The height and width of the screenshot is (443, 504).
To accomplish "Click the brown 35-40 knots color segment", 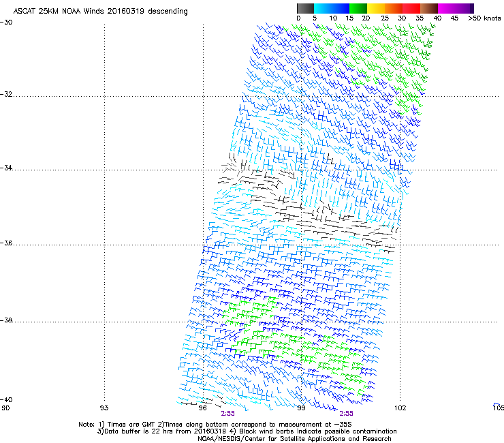I will [x=429, y=8].
